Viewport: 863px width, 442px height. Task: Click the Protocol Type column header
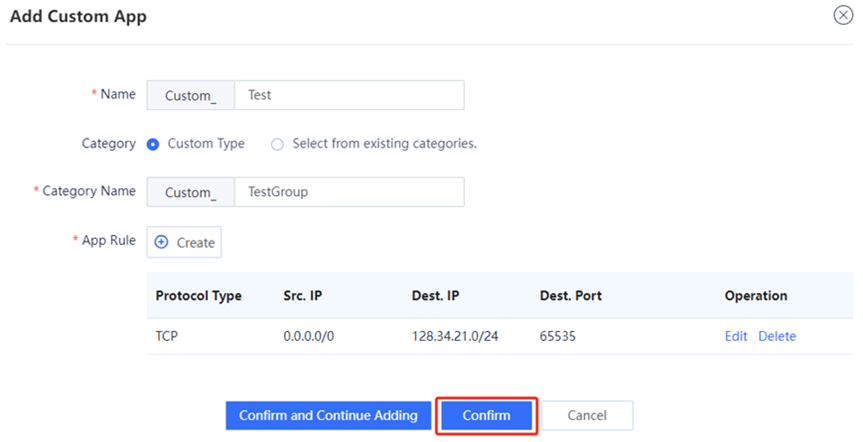[x=199, y=296]
